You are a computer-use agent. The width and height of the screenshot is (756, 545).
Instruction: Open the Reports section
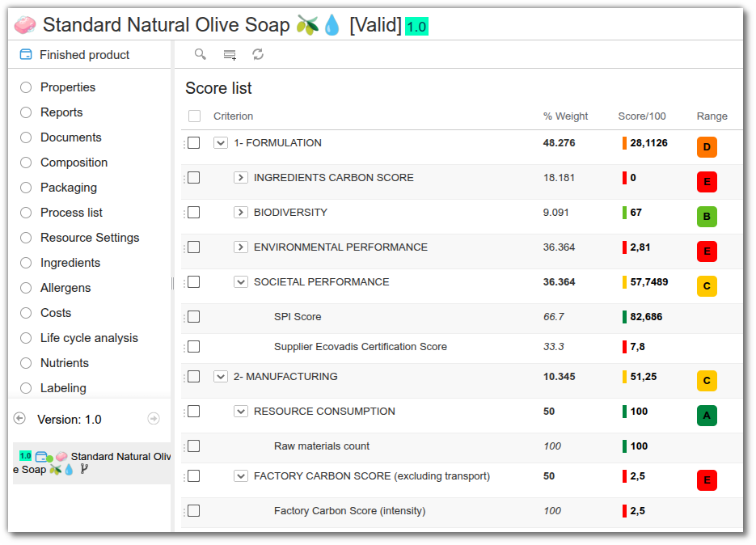61,112
